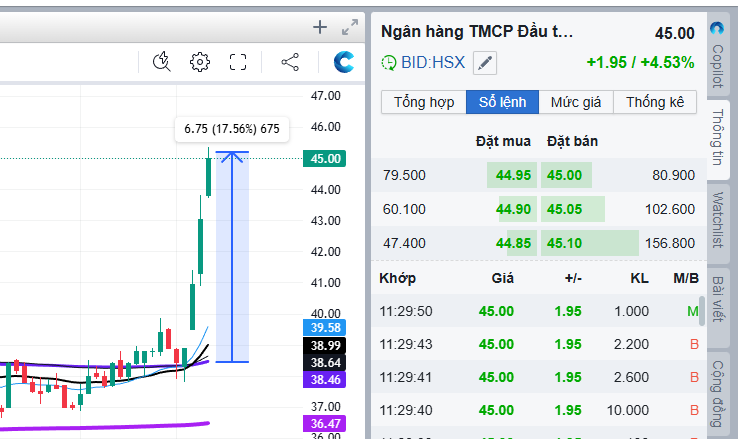Click ask price 45.10
This screenshot has width=738, height=439.
(x=564, y=243)
